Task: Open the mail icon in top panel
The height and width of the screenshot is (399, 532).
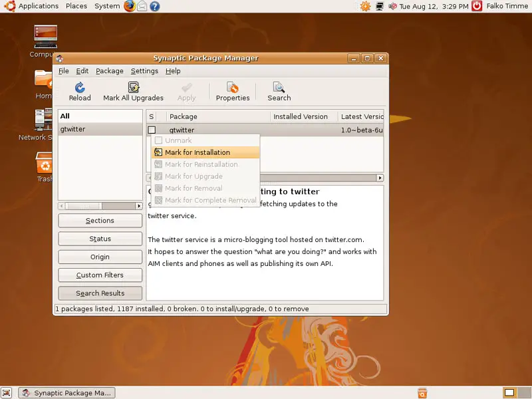Action: pyautogui.click(x=142, y=6)
